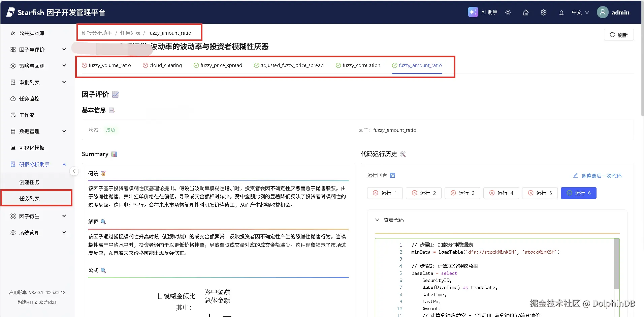Open the home page icon in top bar
The image size is (644, 317).
[x=525, y=12]
